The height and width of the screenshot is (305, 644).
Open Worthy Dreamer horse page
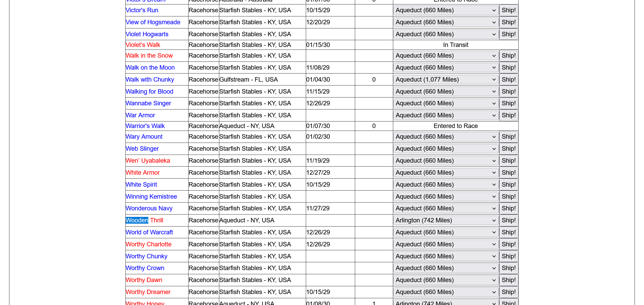[148, 292]
